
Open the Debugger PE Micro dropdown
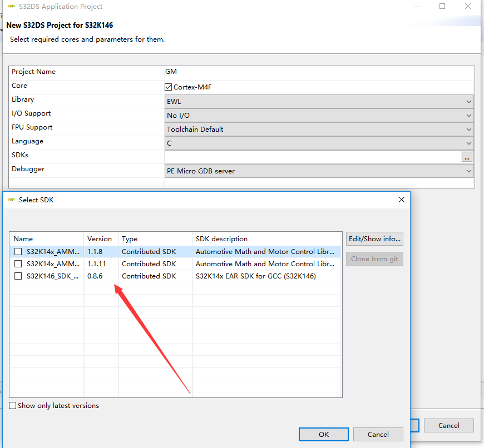tap(319, 171)
